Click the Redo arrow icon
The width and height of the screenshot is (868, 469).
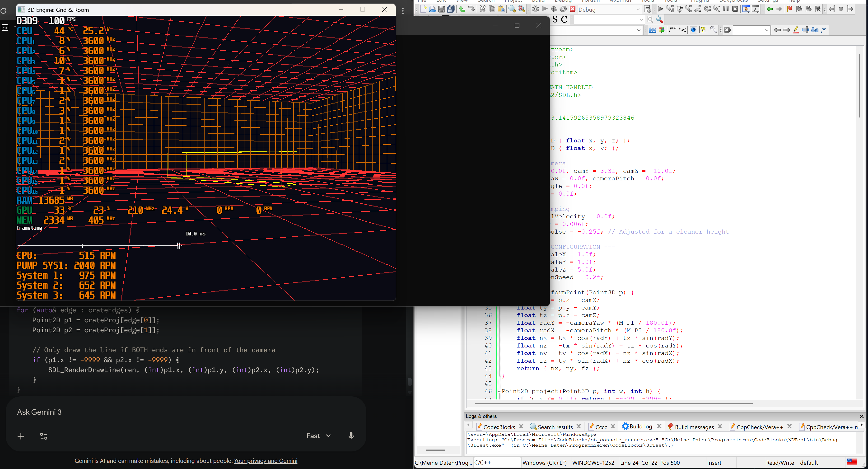pyautogui.click(x=471, y=9)
